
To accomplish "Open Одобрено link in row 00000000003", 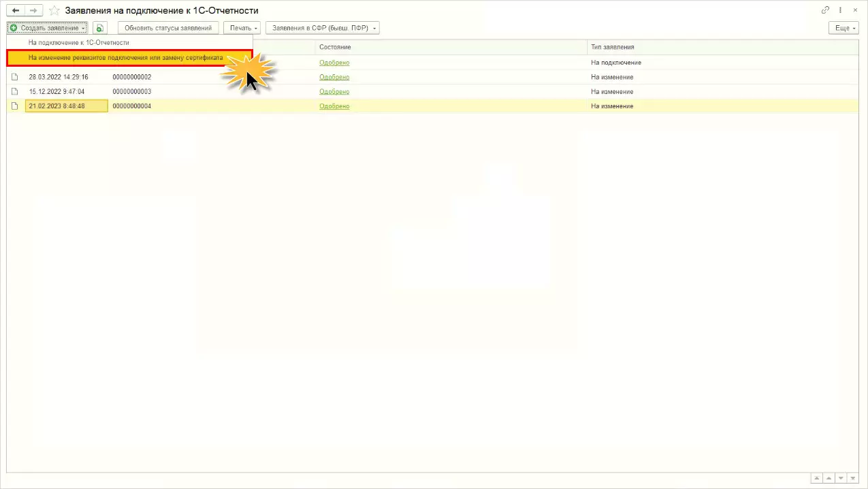I will click(334, 91).
